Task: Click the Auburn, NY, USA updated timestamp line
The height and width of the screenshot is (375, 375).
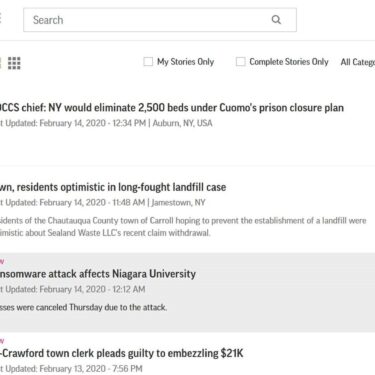Action: tap(106, 123)
